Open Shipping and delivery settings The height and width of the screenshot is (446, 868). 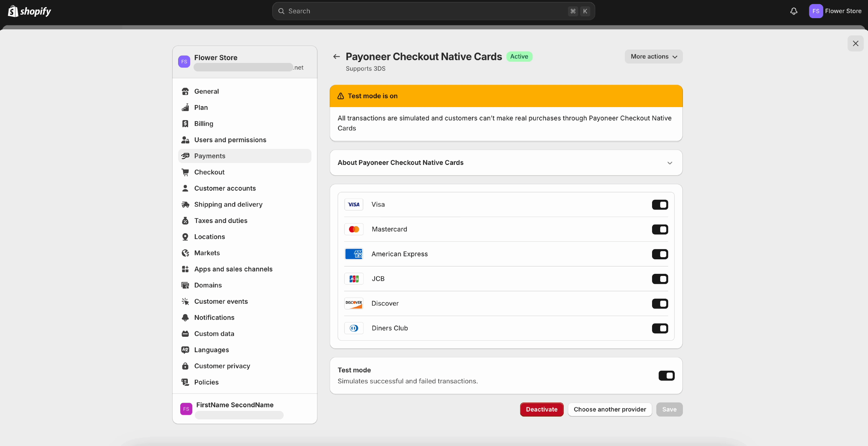(228, 204)
